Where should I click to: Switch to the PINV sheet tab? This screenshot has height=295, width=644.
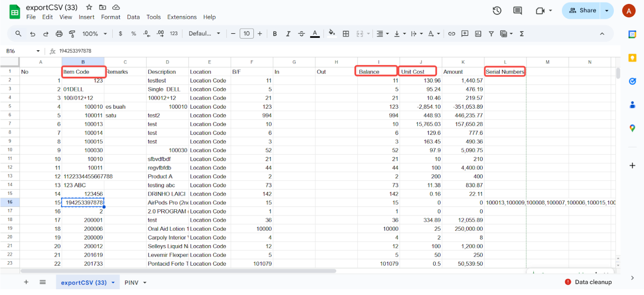click(x=131, y=283)
